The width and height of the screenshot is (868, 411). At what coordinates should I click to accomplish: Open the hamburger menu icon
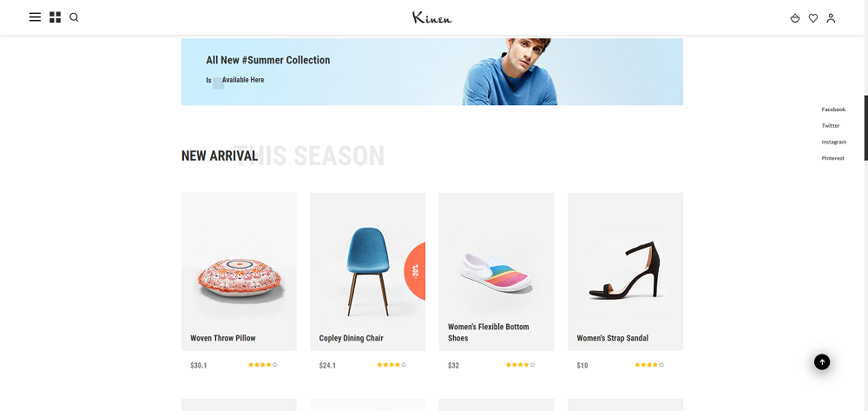(x=35, y=17)
